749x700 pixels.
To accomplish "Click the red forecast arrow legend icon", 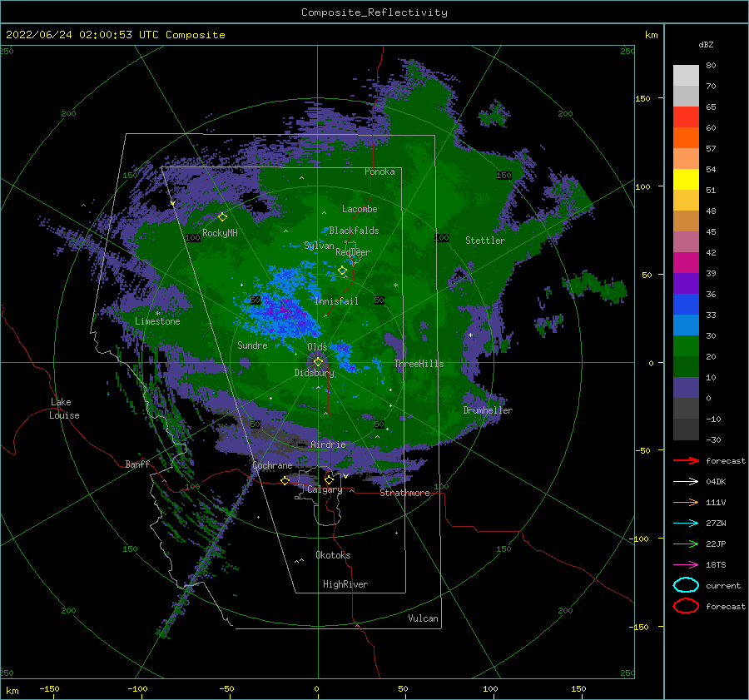I will point(686,460).
